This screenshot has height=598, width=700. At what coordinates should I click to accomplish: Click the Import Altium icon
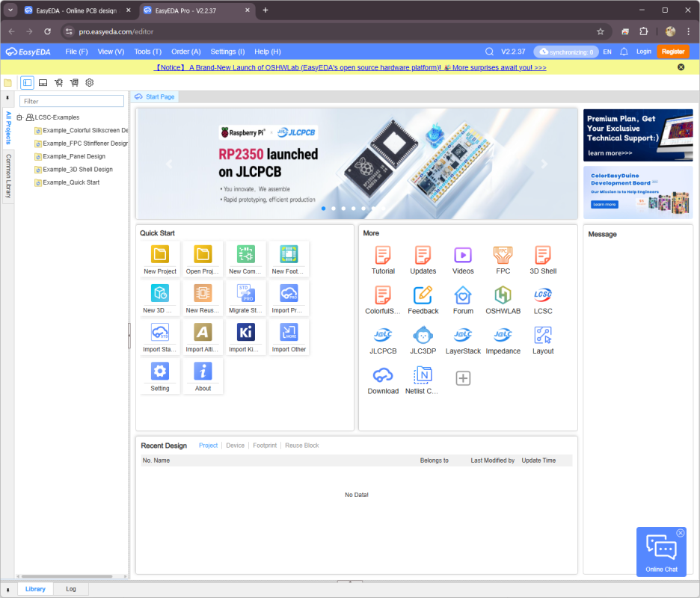[203, 333]
